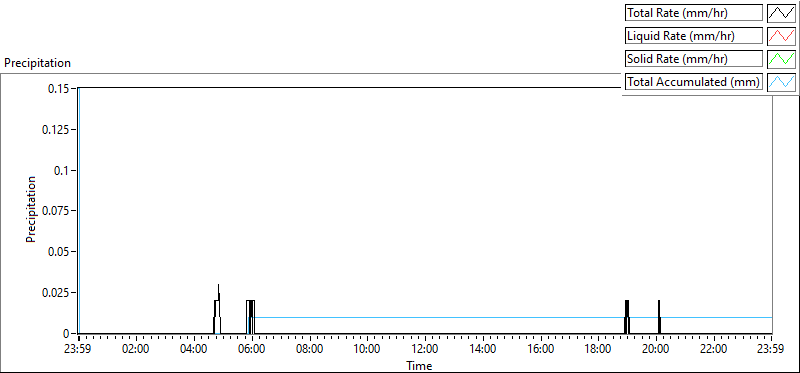Screen dimensions: 800x373
Task: Click the 02:00 x-axis tick label
Action: [136, 350]
